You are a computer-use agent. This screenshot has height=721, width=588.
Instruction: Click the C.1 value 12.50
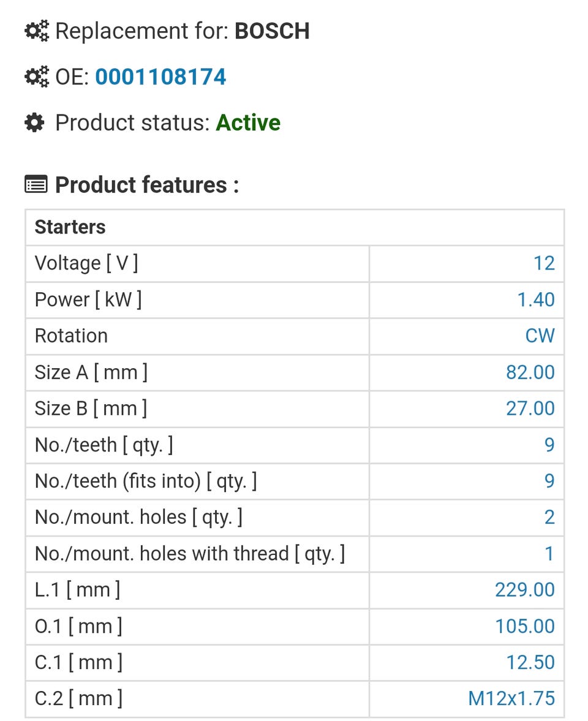point(530,662)
